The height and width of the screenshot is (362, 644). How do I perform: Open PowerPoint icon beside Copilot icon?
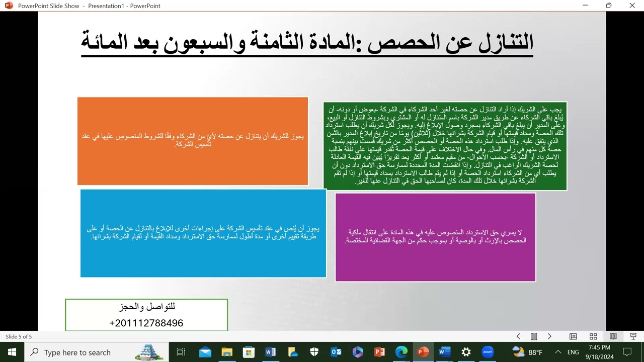379,352
